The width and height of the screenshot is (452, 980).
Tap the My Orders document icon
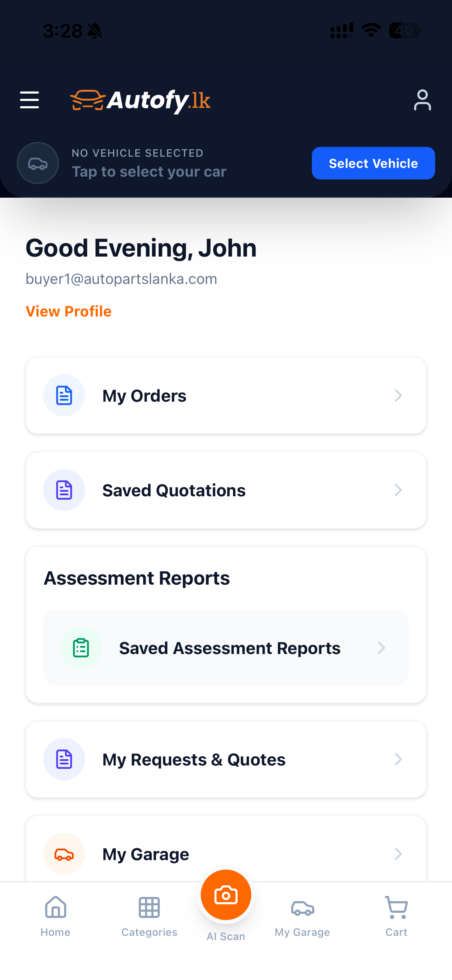pyautogui.click(x=64, y=395)
